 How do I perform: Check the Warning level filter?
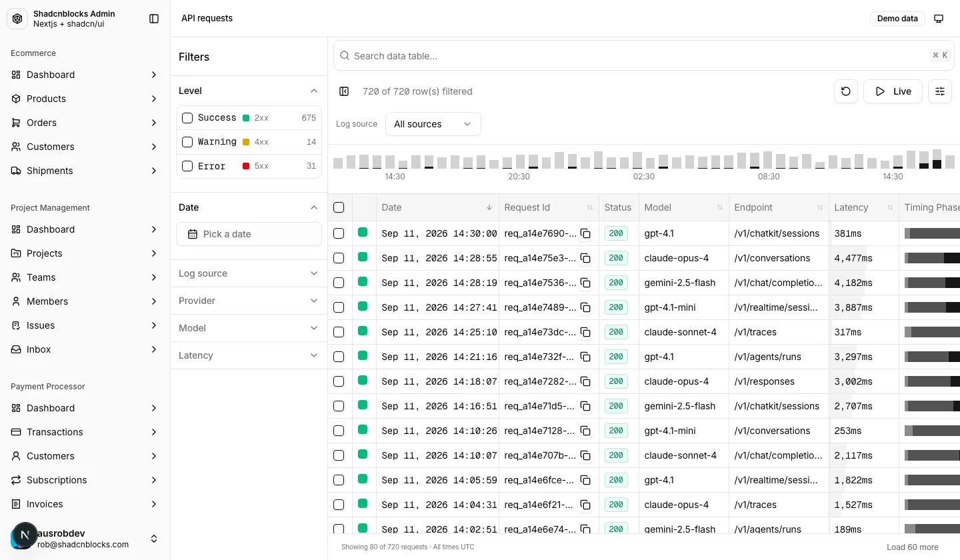(x=187, y=142)
